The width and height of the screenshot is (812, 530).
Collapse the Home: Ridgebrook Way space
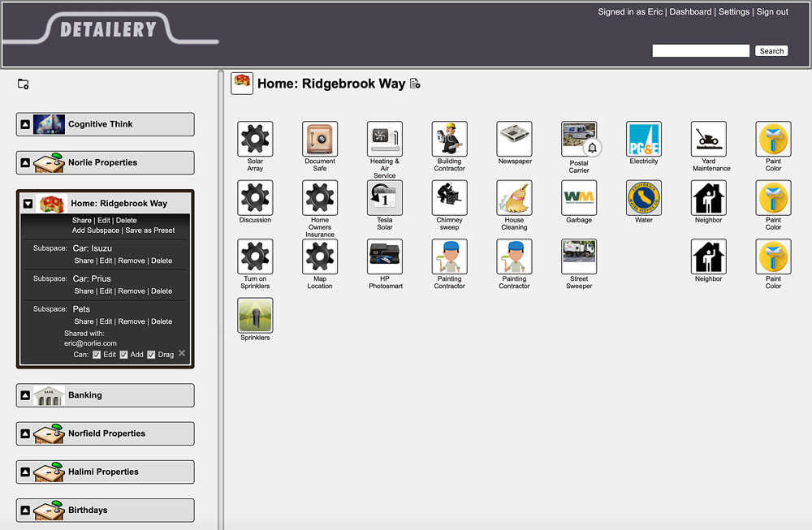tap(28, 204)
